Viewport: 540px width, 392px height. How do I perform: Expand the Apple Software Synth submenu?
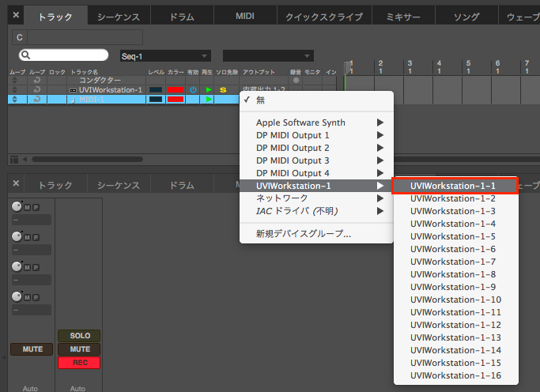[x=316, y=122]
